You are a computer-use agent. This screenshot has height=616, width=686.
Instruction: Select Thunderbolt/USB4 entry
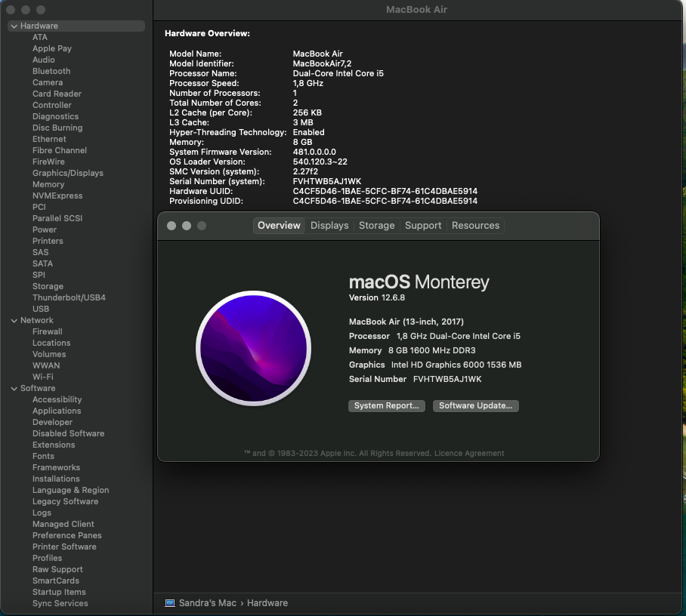tap(69, 297)
